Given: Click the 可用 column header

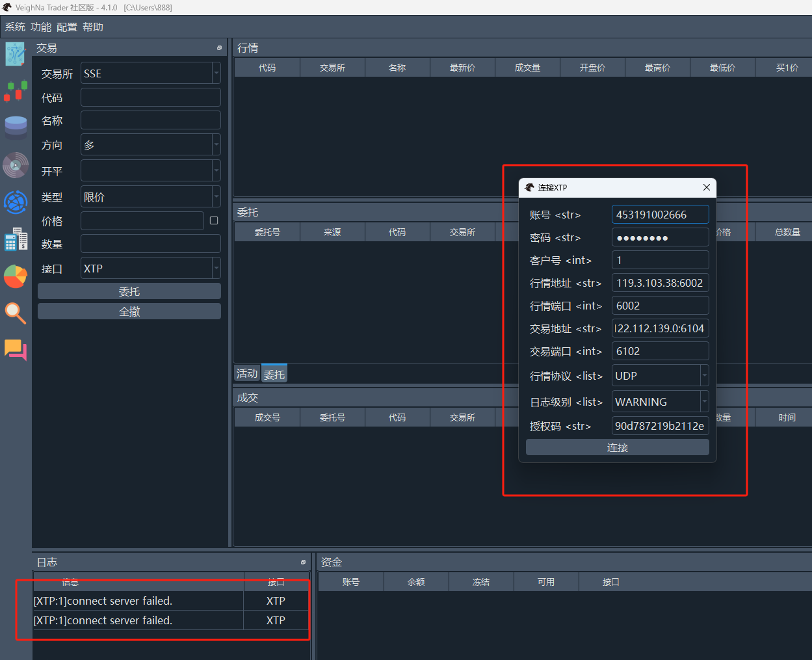Looking at the screenshot, I should tap(546, 582).
